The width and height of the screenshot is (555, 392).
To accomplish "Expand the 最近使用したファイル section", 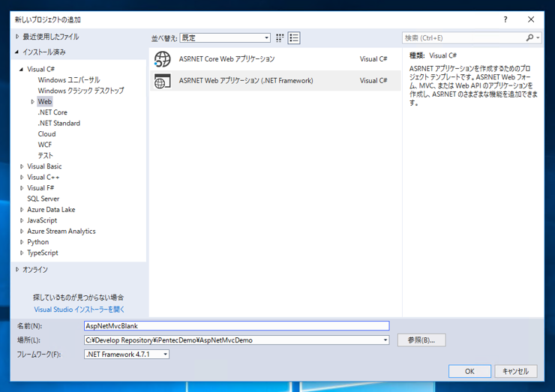I will click(17, 37).
